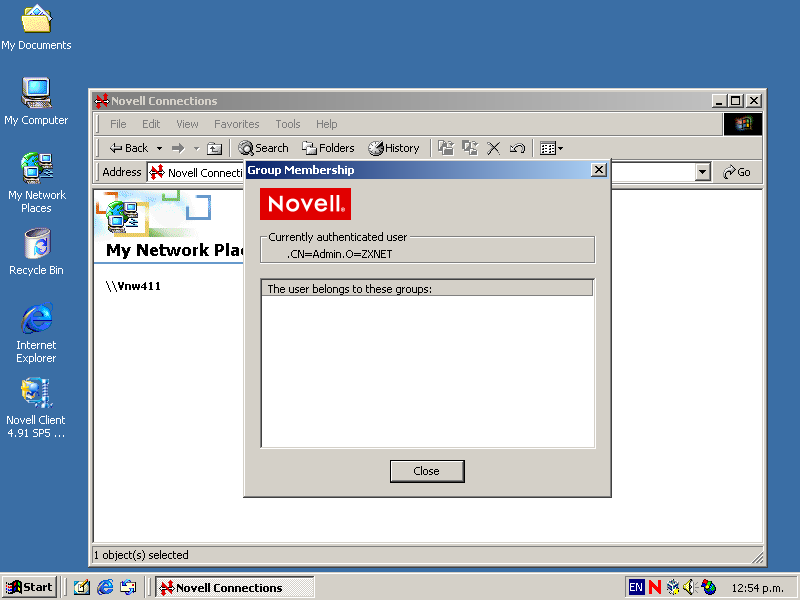Click the Novell Connections taskbar button

(x=235, y=588)
